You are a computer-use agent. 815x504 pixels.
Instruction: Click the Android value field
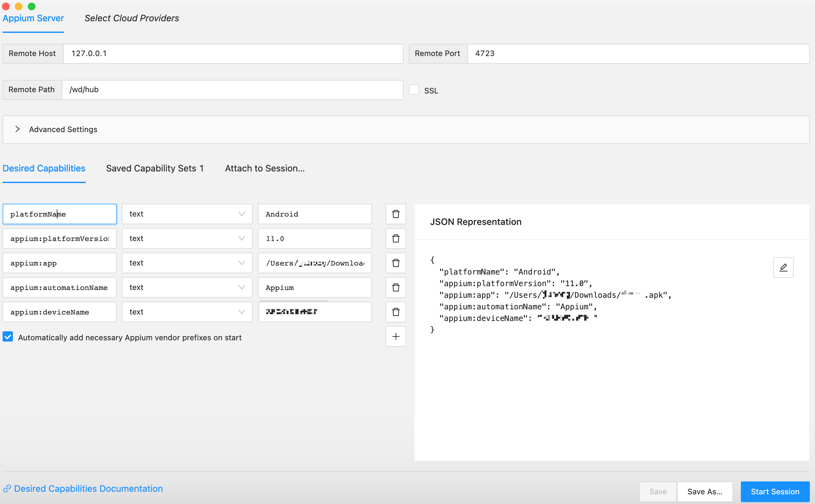point(315,214)
